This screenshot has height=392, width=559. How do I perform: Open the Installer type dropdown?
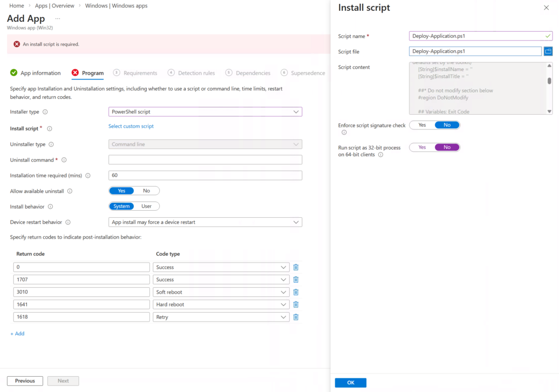point(205,112)
